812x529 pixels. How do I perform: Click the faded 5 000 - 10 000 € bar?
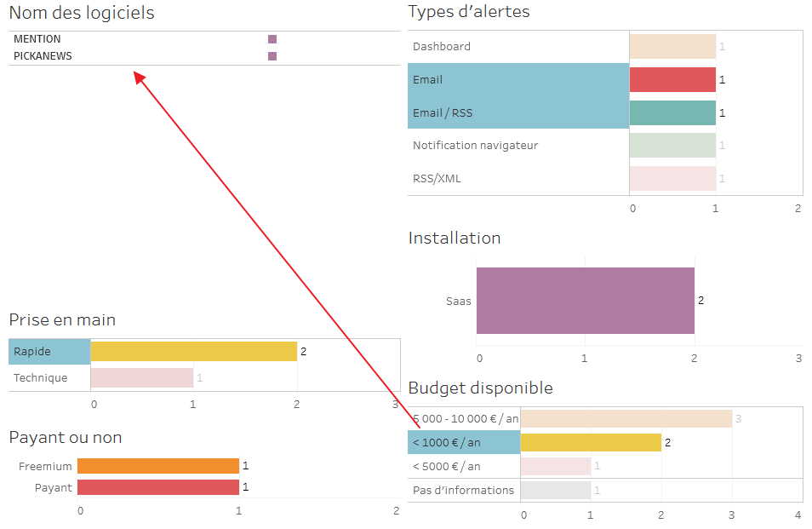pos(626,418)
